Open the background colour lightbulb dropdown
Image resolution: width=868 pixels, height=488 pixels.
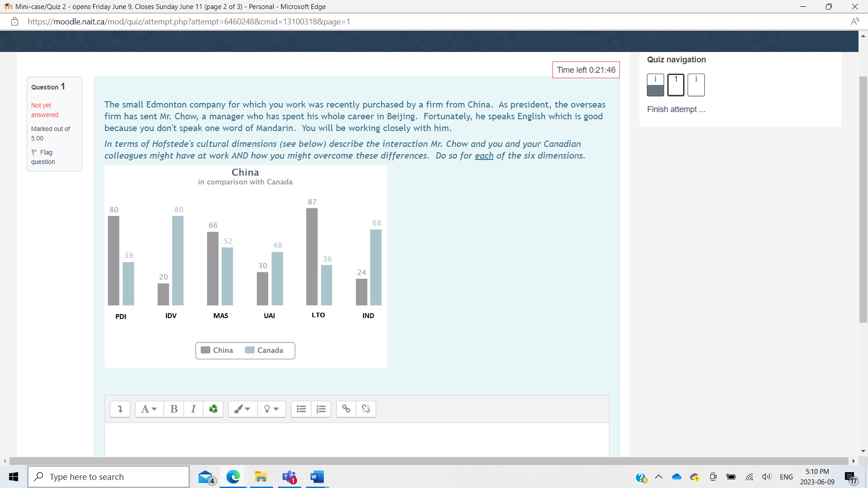tap(271, 409)
